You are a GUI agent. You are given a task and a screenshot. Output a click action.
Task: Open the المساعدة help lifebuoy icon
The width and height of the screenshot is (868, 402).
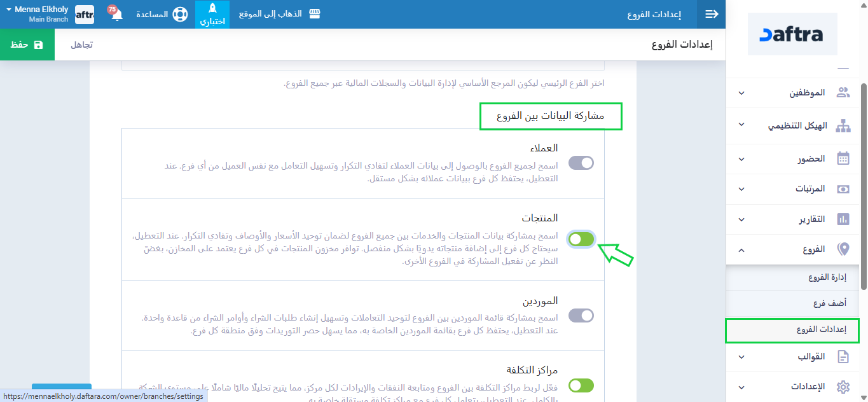(180, 14)
